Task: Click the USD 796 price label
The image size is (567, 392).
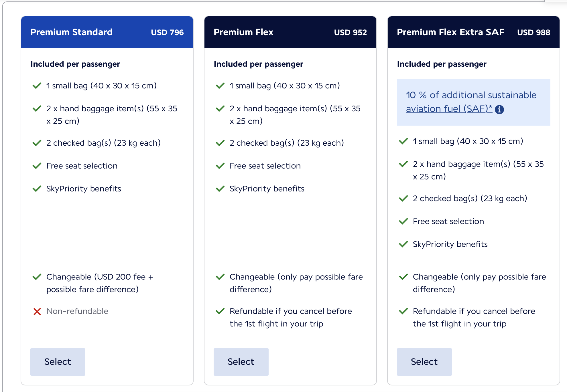Action: pyautogui.click(x=167, y=33)
